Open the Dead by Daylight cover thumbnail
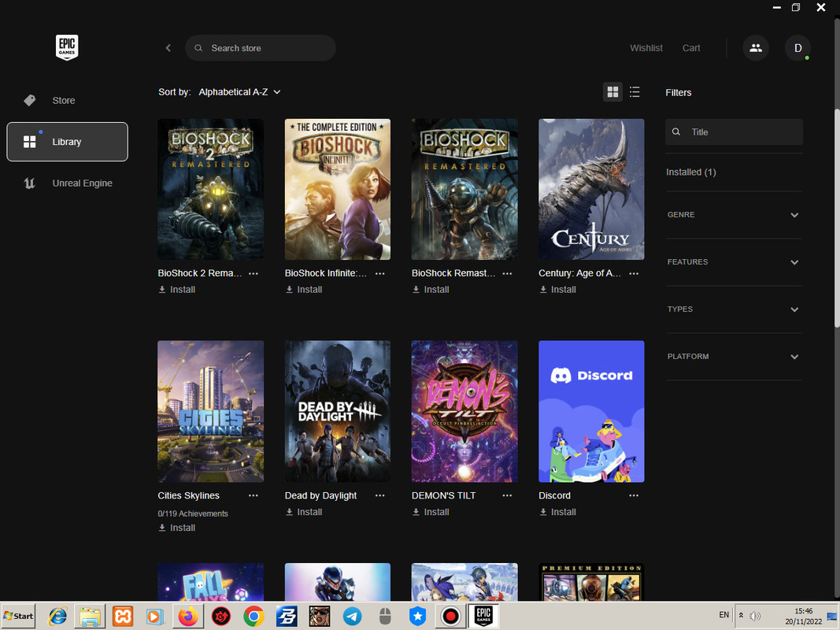 point(338,411)
